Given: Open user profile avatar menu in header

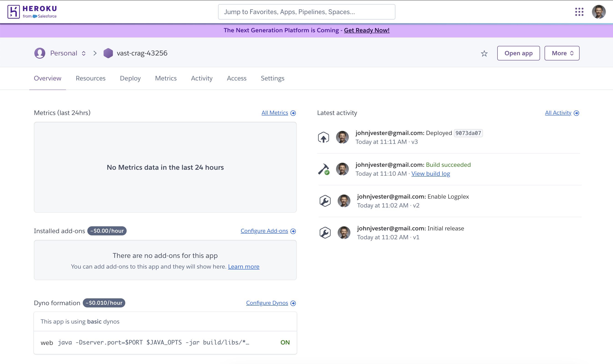Looking at the screenshot, I should pos(598,12).
